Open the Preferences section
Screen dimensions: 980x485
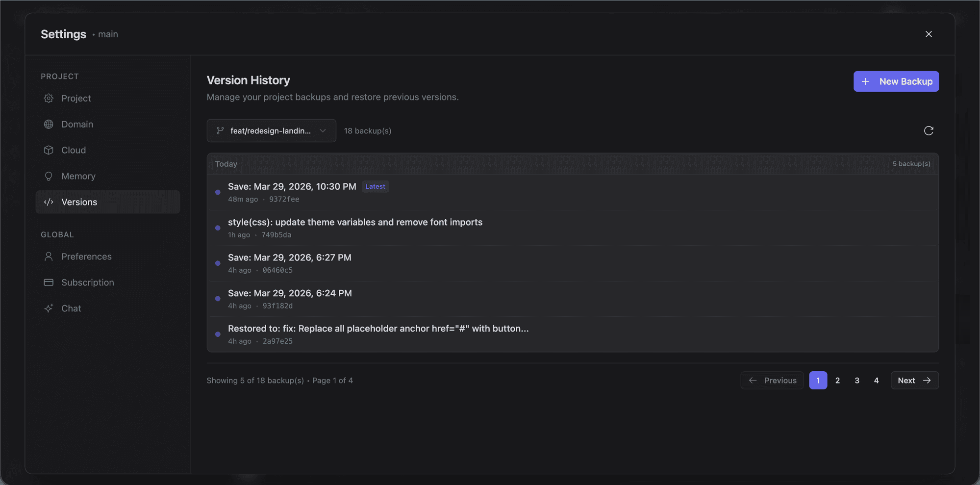point(108,256)
